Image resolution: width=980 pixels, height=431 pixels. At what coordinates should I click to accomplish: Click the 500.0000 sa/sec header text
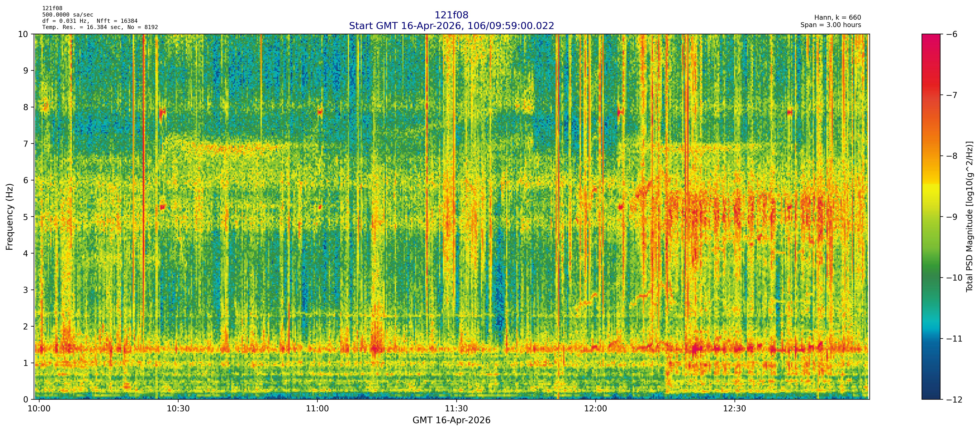pos(68,15)
